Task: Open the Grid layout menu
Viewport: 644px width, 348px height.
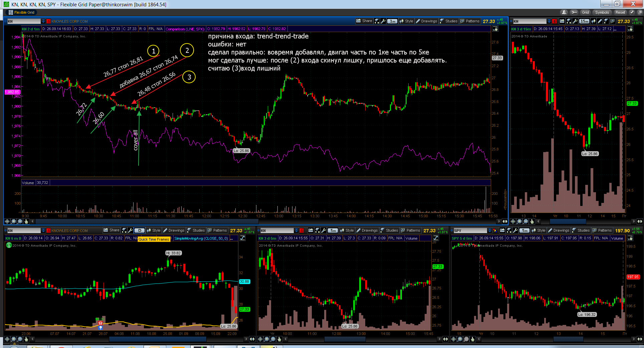Action: 586,12
